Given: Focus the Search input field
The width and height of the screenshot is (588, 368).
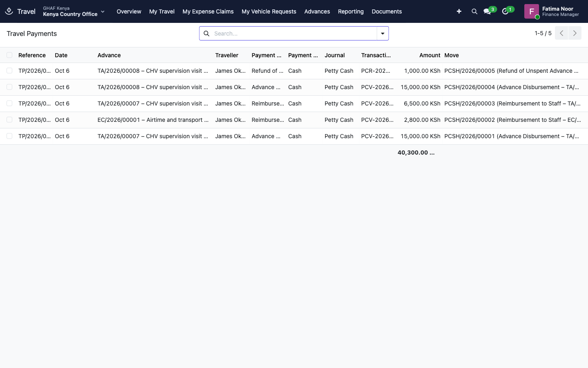Looking at the screenshot, I should (x=294, y=34).
